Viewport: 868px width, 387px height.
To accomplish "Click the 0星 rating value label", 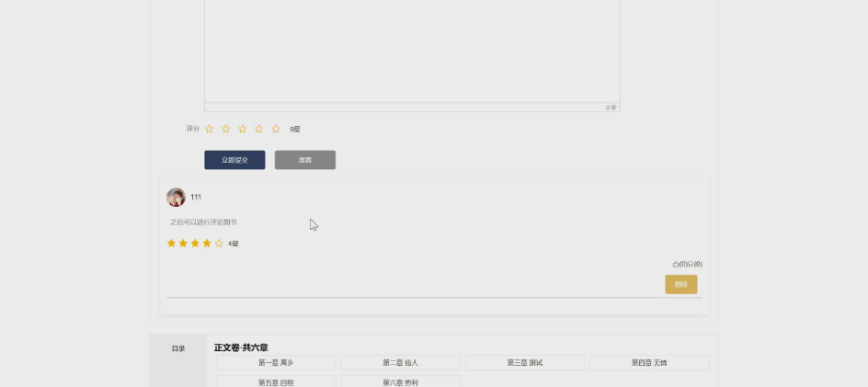I will pos(295,130).
